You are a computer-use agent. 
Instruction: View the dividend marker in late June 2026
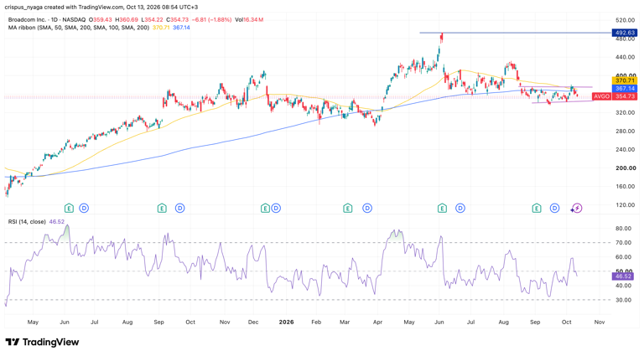pos(460,209)
